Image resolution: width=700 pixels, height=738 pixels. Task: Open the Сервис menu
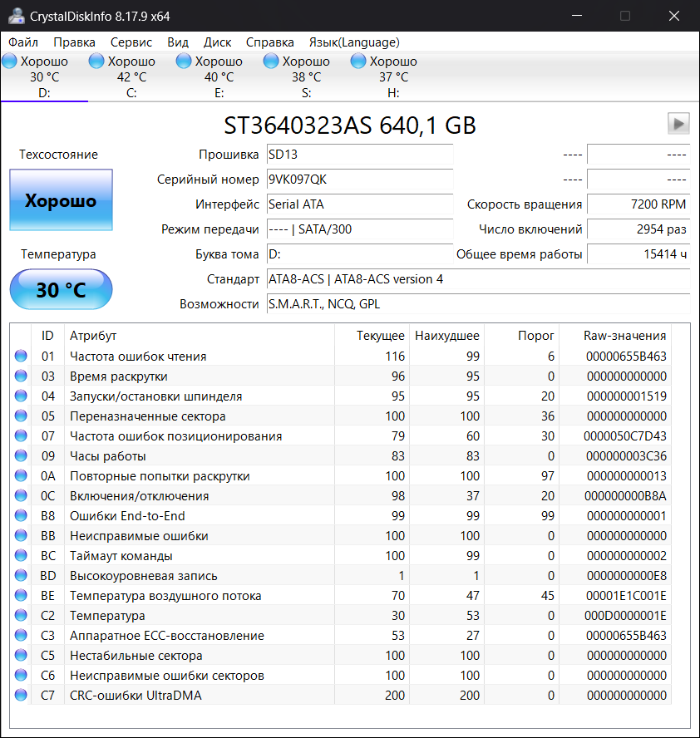pyautogui.click(x=131, y=42)
